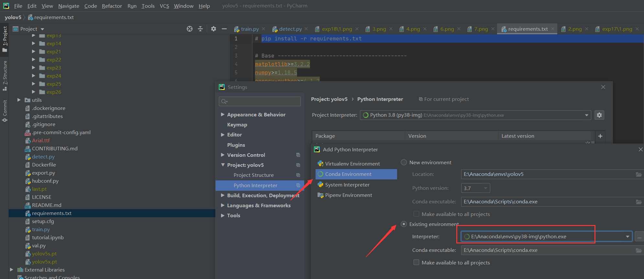This screenshot has height=279, width=644.
Task: Expand the utils folder in Project tree
Action: tap(19, 100)
